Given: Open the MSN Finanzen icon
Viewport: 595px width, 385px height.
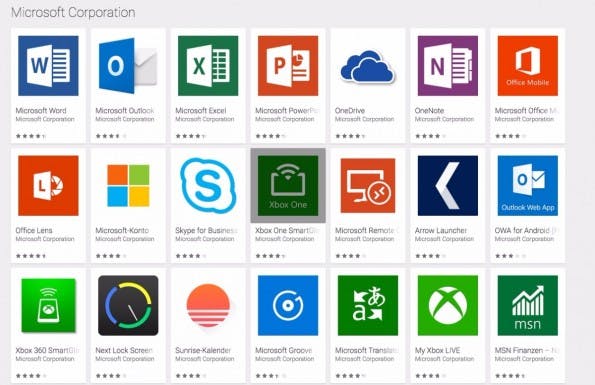Looking at the screenshot, I should [x=528, y=305].
